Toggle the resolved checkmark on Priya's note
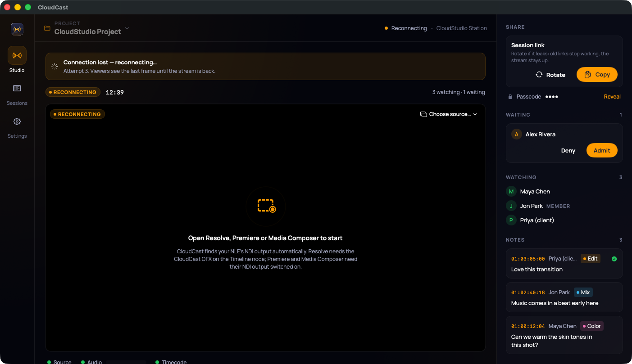Screen dimensions: 632x364 tap(614, 259)
